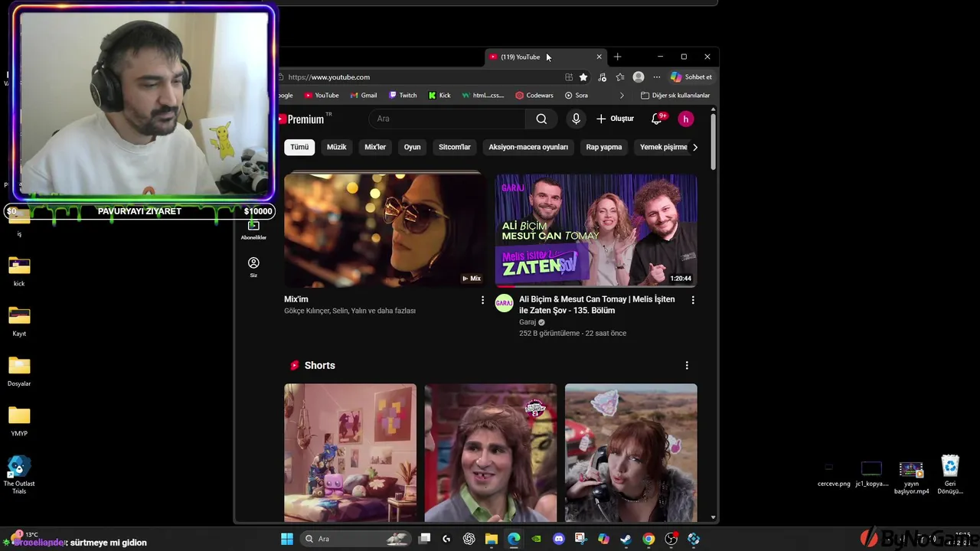This screenshot has height=551, width=980.
Task: Open ChatGPT from taskbar
Action: 469,539
